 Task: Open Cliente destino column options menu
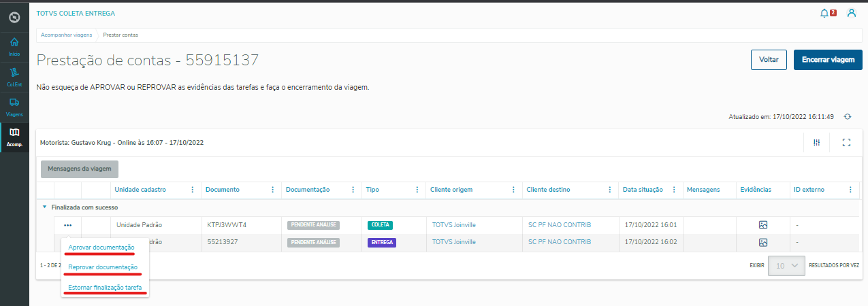pos(610,190)
